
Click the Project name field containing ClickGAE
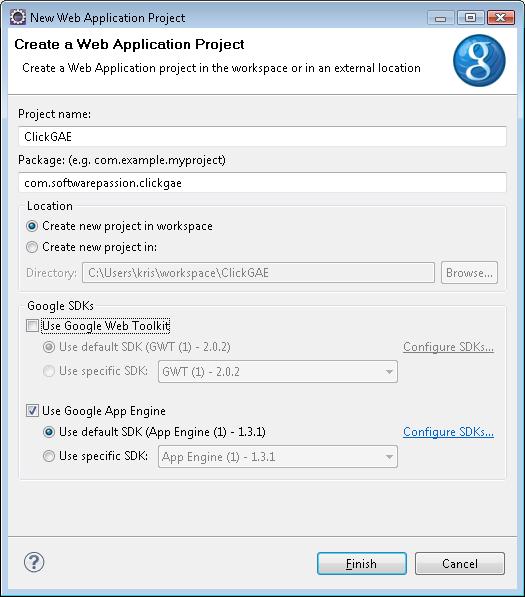(262, 137)
